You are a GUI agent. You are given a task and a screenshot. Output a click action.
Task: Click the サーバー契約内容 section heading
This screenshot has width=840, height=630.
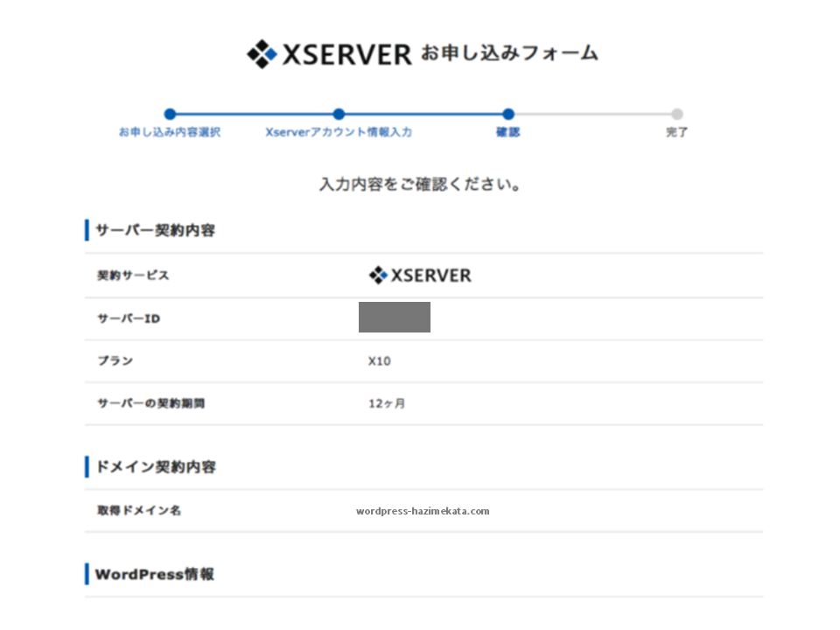point(156,230)
